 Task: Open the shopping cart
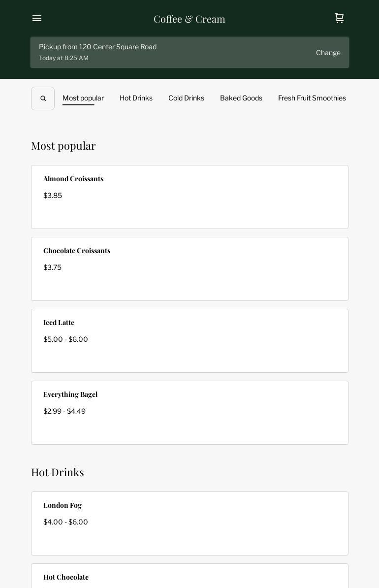pos(339,18)
